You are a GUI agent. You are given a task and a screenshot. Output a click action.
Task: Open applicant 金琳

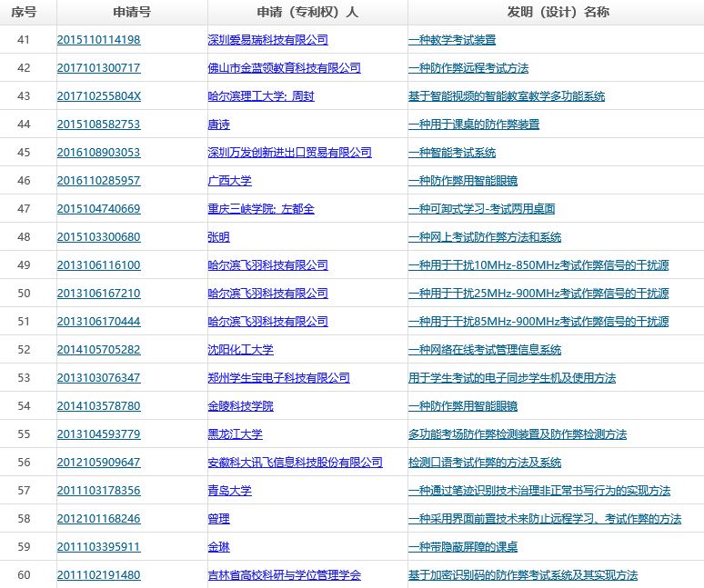click(x=218, y=547)
